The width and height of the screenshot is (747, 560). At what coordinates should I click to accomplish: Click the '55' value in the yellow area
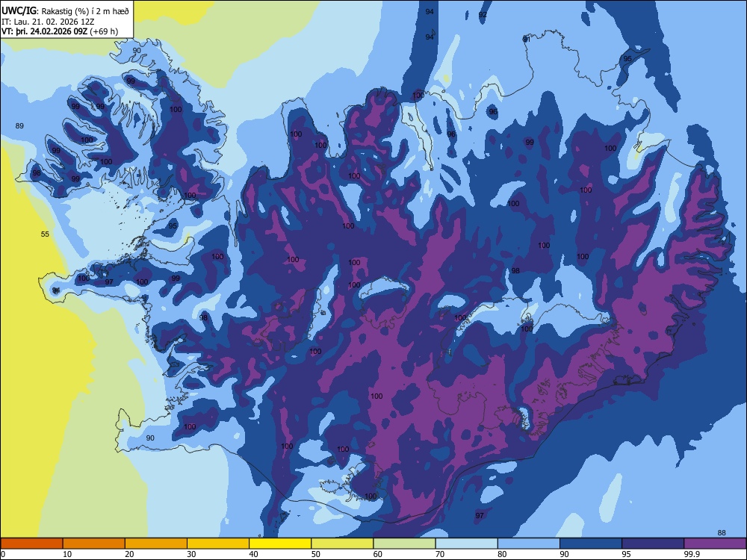(x=45, y=234)
